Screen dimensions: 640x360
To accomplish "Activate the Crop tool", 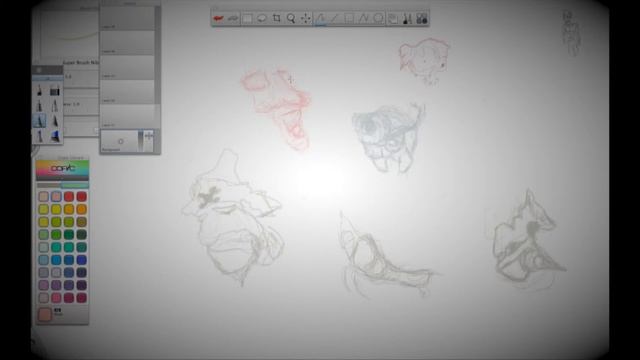I will coord(276,18).
